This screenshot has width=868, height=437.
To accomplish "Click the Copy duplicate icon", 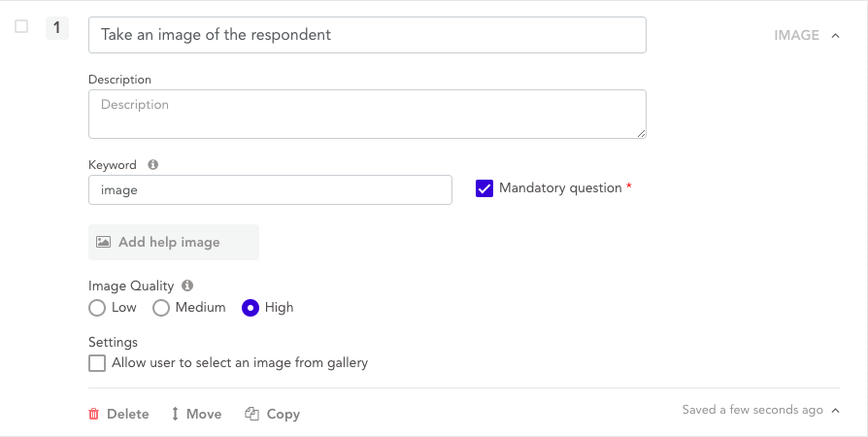I will point(251,414).
